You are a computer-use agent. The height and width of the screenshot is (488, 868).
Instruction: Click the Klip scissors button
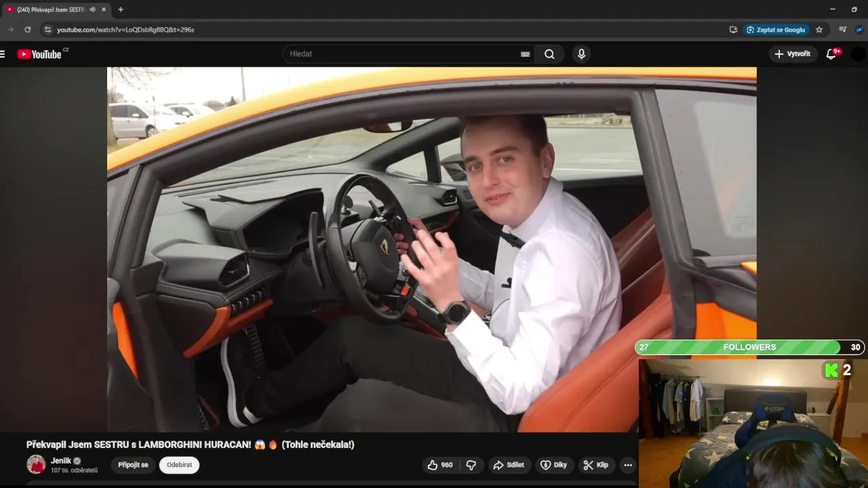(596, 465)
